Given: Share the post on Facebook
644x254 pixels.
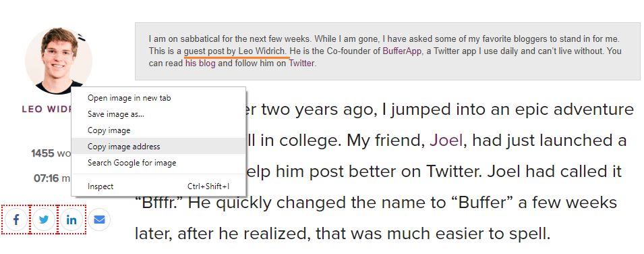Looking at the screenshot, I should (16, 220).
